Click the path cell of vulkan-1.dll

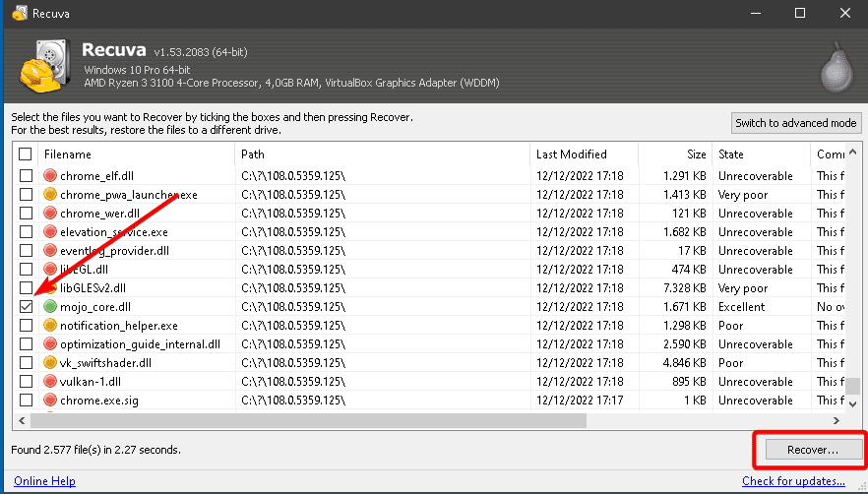tap(293, 382)
